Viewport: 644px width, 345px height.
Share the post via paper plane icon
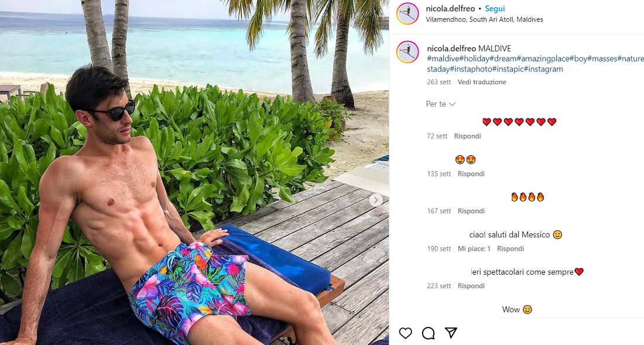(x=451, y=333)
